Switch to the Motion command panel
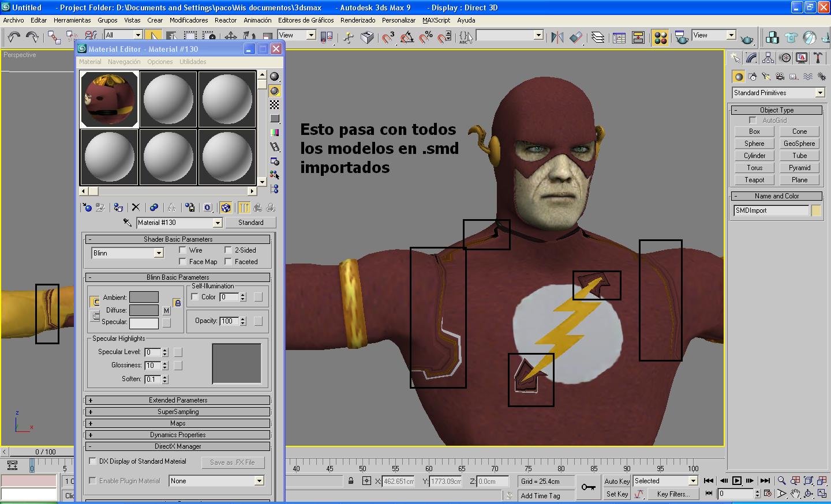The image size is (831, 504). pos(785,58)
